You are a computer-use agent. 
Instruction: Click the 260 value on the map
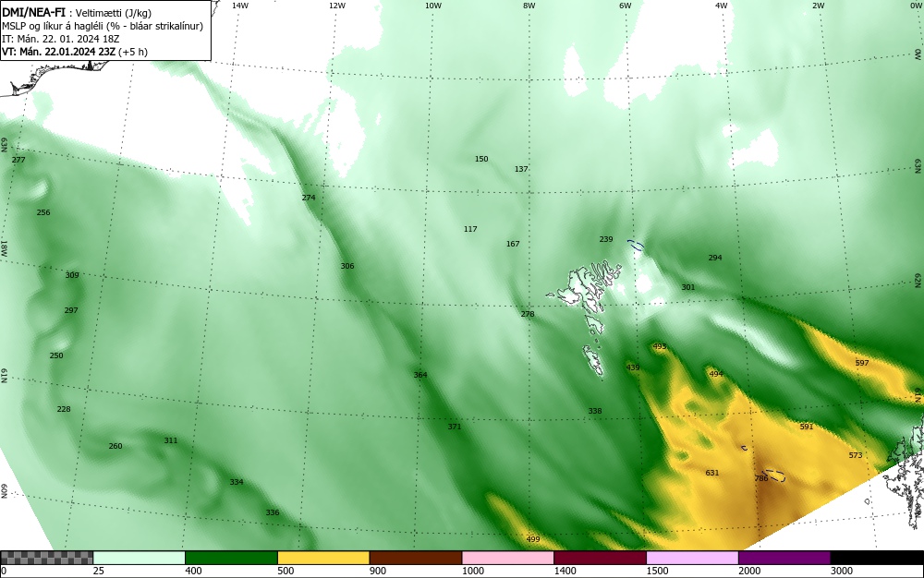pos(115,446)
